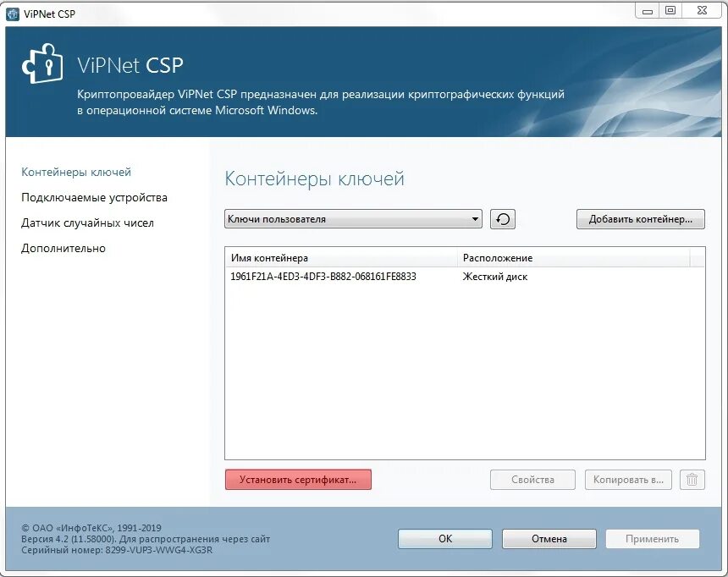Go to "Подключаемые устройства" section
This screenshot has height=577, width=728.
click(x=94, y=198)
